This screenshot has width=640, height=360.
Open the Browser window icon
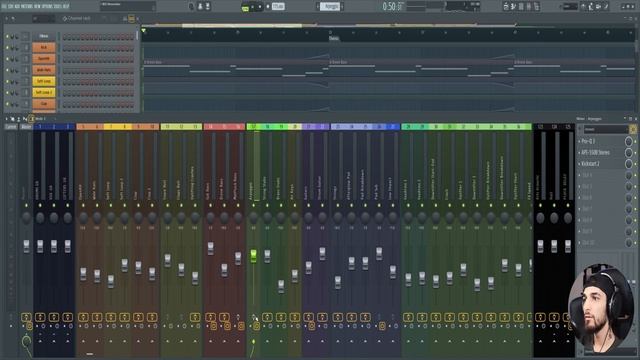pos(536,6)
